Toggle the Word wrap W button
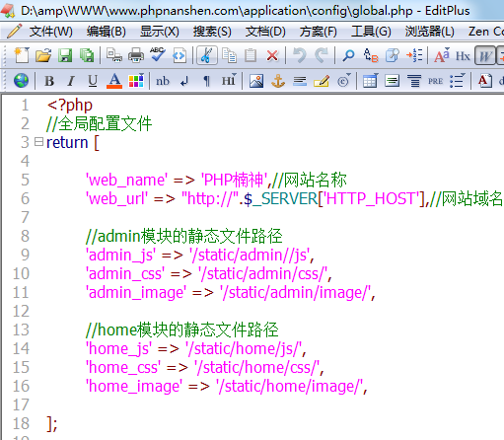 485,55
